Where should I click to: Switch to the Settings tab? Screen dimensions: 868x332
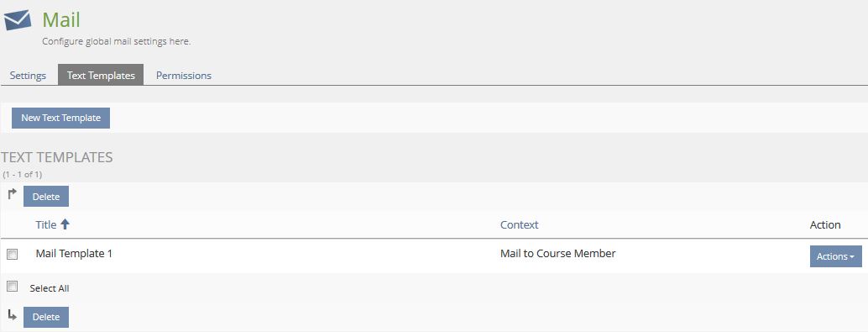click(28, 76)
